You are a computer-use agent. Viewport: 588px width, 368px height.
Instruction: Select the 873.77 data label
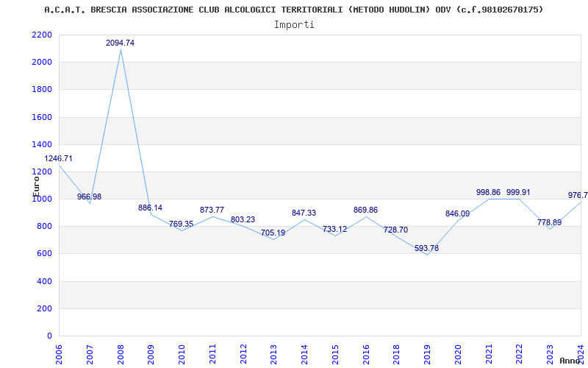(x=212, y=210)
